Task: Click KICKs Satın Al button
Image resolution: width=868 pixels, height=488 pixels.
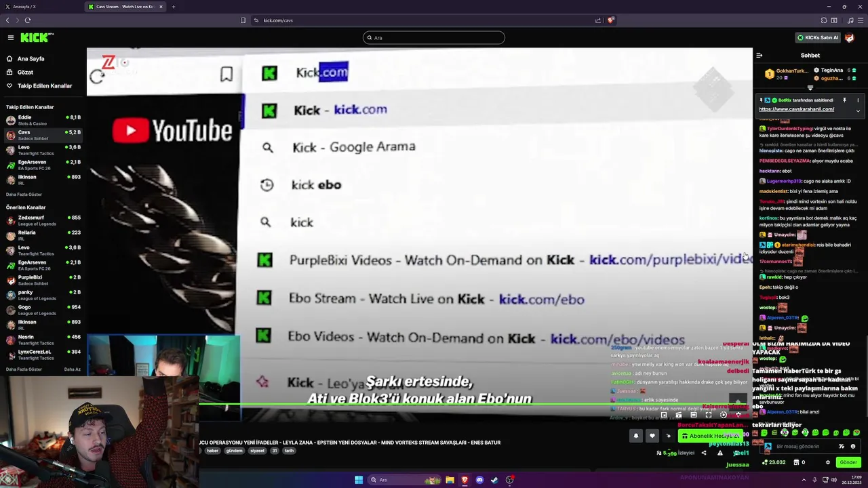Action: coord(817,38)
